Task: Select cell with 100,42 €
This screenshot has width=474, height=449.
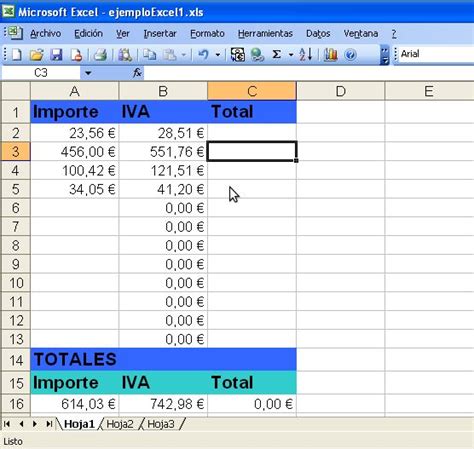Action: [75, 170]
